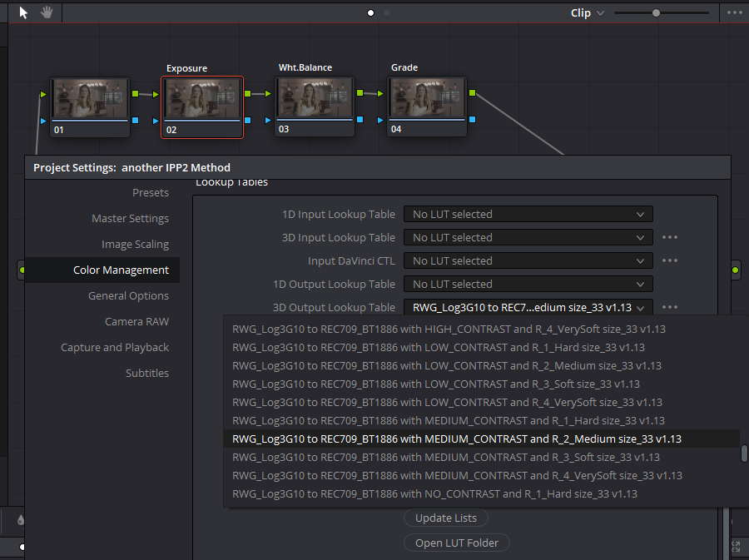Image resolution: width=749 pixels, height=560 pixels.
Task: Open the Presets settings section
Action: click(151, 192)
